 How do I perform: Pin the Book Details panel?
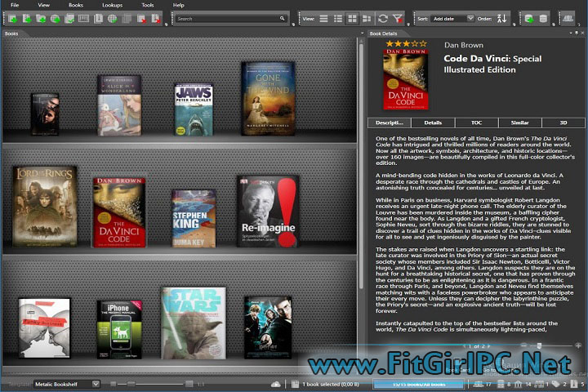pos(578,33)
